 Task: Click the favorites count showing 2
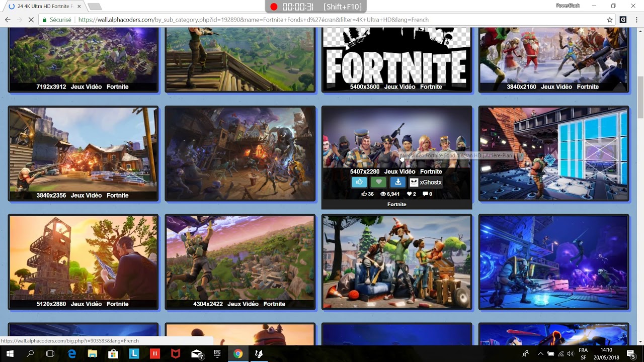[x=412, y=194]
